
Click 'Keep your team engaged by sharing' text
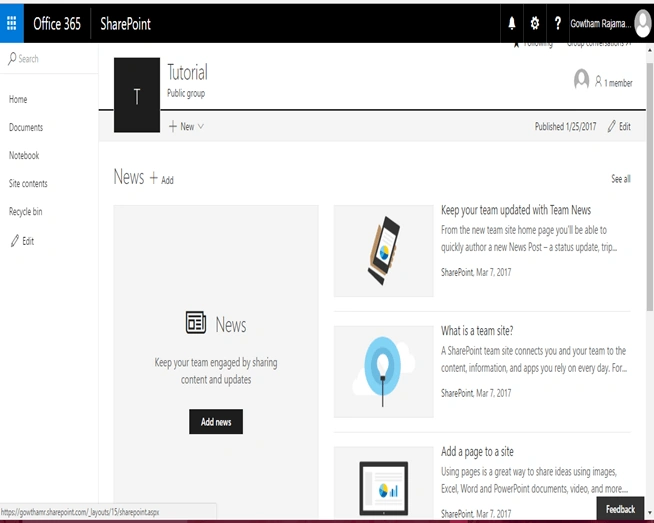(216, 362)
